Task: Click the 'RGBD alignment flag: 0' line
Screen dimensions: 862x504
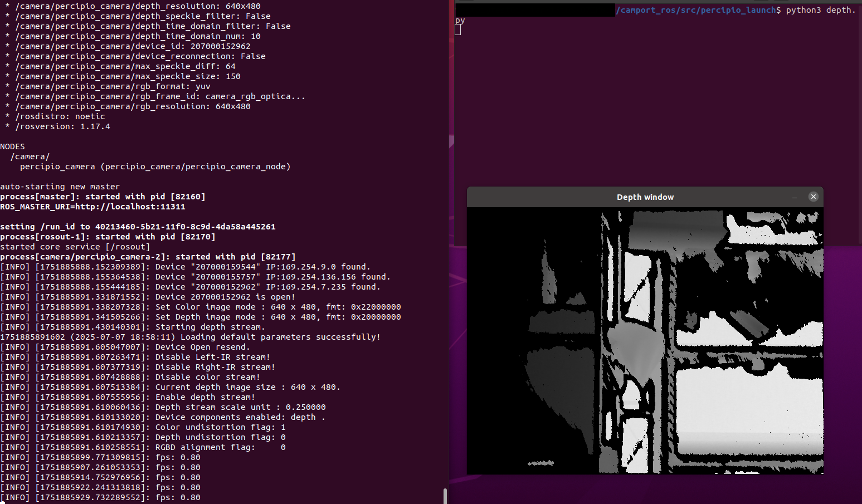Action: 143,447
